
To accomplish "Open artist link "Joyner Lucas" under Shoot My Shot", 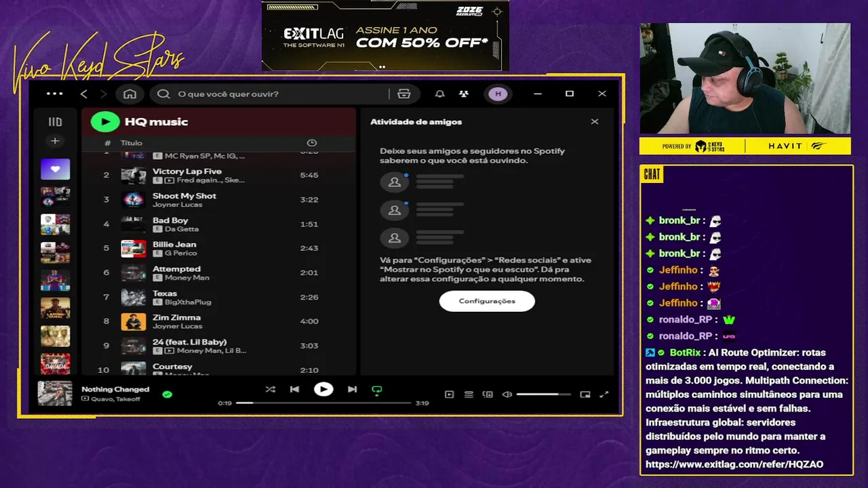I will coord(177,205).
